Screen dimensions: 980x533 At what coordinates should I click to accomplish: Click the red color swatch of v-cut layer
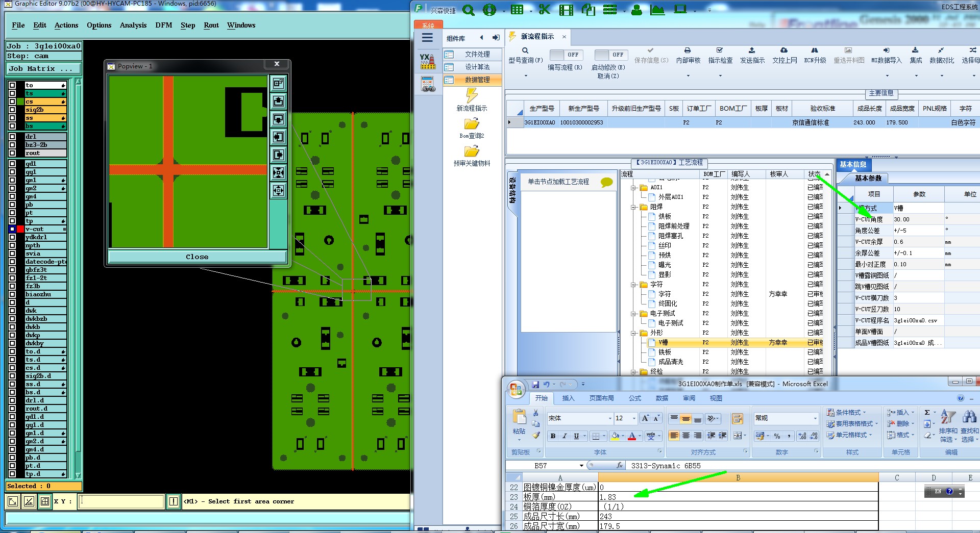(x=20, y=229)
